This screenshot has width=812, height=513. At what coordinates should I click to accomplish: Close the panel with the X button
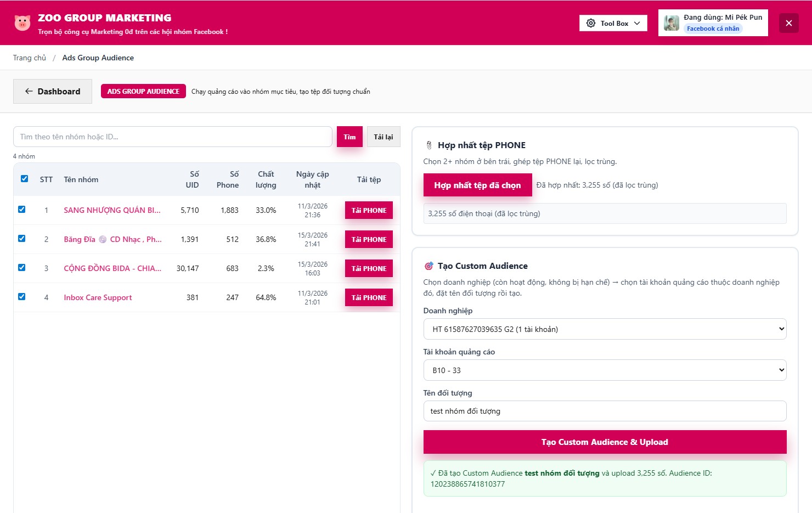tap(788, 23)
